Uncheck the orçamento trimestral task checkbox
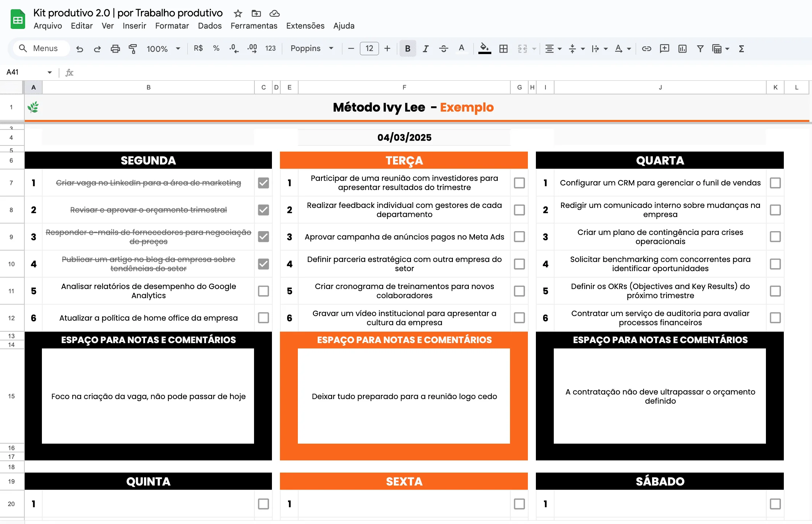Image resolution: width=812 pixels, height=524 pixels. 264,210
